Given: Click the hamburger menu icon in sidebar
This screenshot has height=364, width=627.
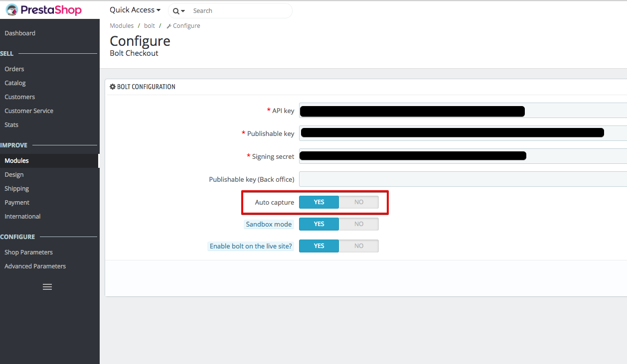Looking at the screenshot, I should (47, 287).
